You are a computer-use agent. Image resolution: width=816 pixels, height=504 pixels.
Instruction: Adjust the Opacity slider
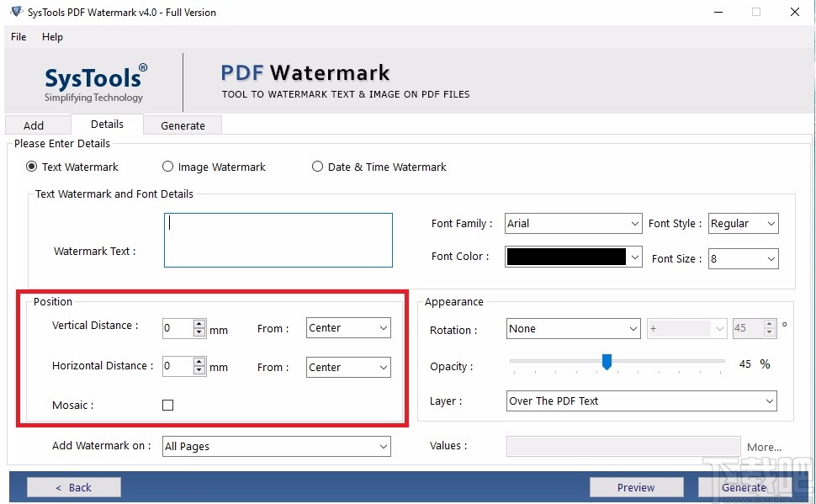coord(607,362)
